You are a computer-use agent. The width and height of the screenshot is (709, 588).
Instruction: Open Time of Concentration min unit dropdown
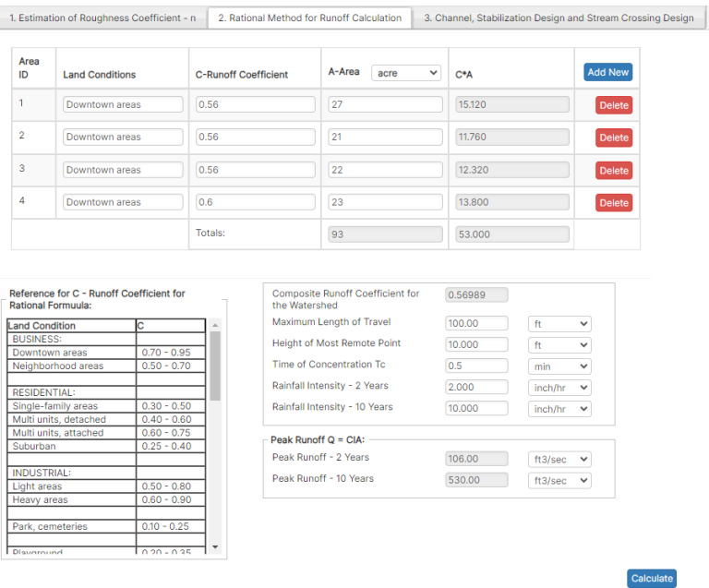coord(559,366)
